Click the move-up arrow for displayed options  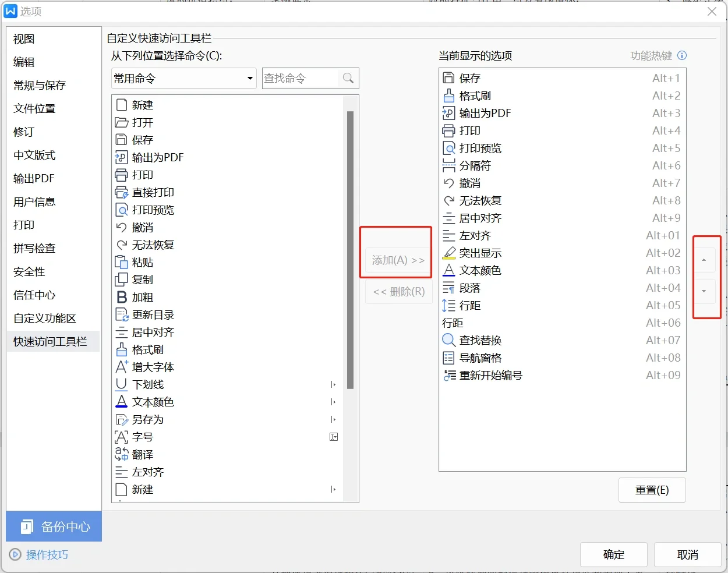coord(704,260)
